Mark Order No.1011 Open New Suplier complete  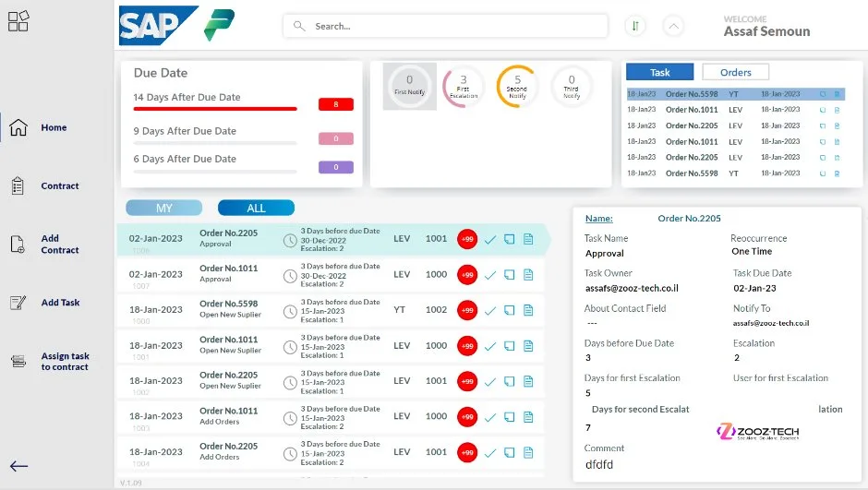click(x=490, y=346)
